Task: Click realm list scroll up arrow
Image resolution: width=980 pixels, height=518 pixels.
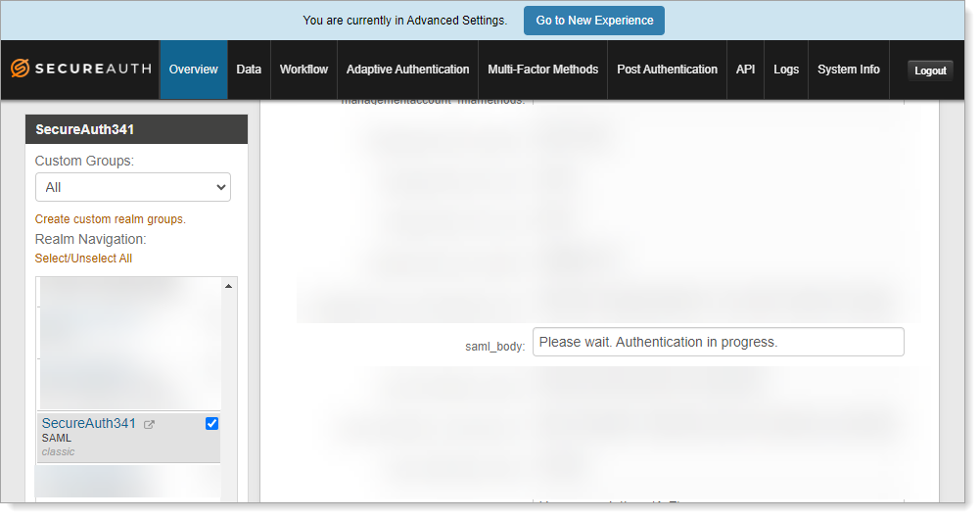Action: [x=229, y=286]
